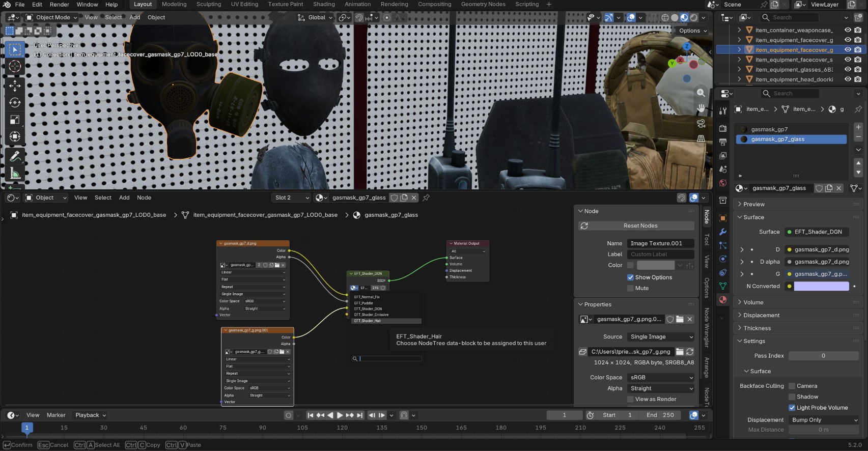This screenshot has width=868, height=451.
Task: Enable Backface Culling for Camera
Action: 792,386
